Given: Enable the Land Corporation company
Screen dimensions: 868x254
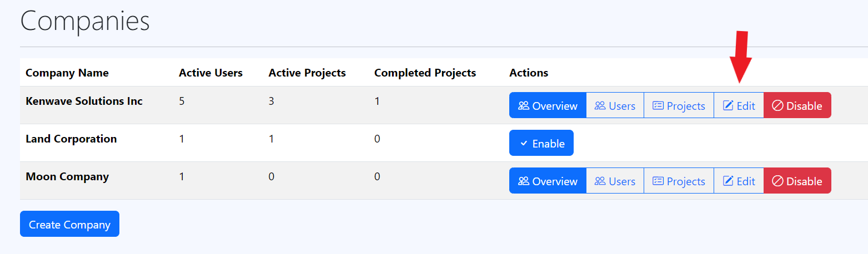Looking at the screenshot, I should pyautogui.click(x=541, y=143).
